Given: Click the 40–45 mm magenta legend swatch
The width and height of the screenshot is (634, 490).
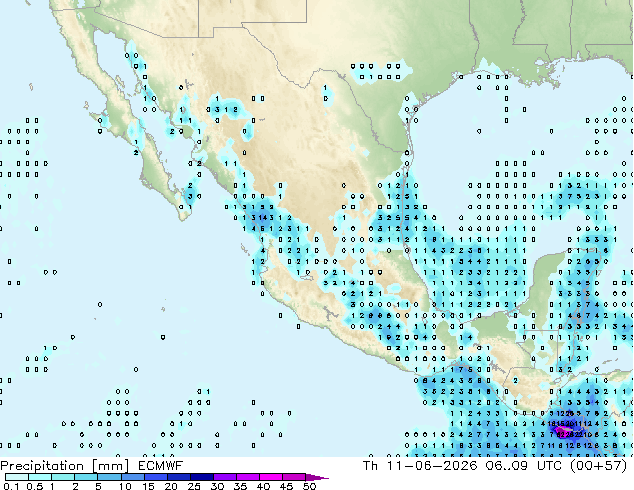Looking at the screenshot, I should (x=271, y=477).
